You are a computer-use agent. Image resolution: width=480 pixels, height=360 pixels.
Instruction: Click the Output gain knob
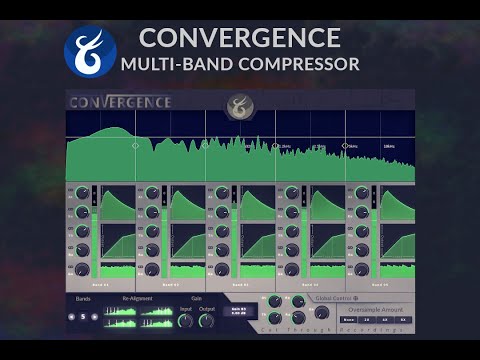(x=207, y=321)
